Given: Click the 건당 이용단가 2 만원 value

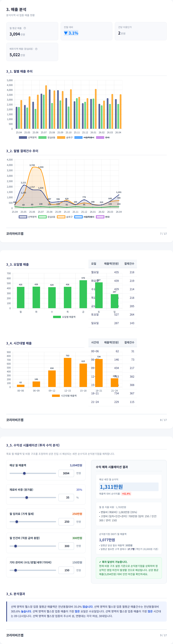Looking at the screenshot, I should [122, 33].
